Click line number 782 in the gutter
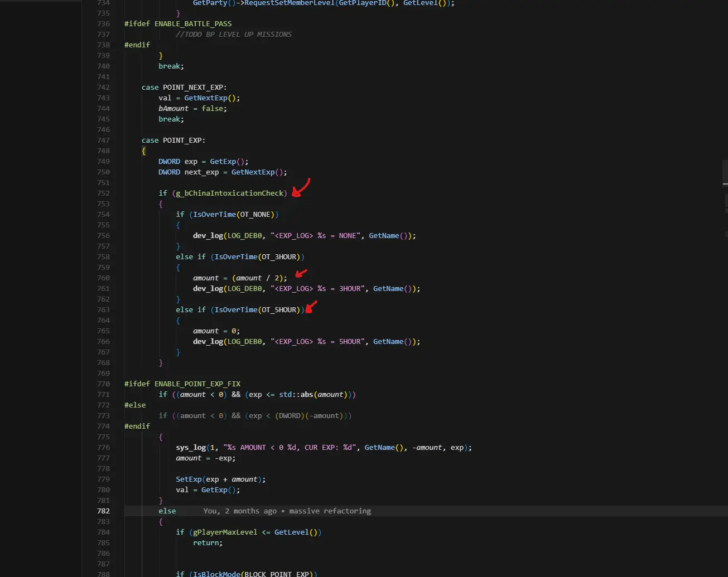This screenshot has height=577, width=728. pyautogui.click(x=103, y=511)
